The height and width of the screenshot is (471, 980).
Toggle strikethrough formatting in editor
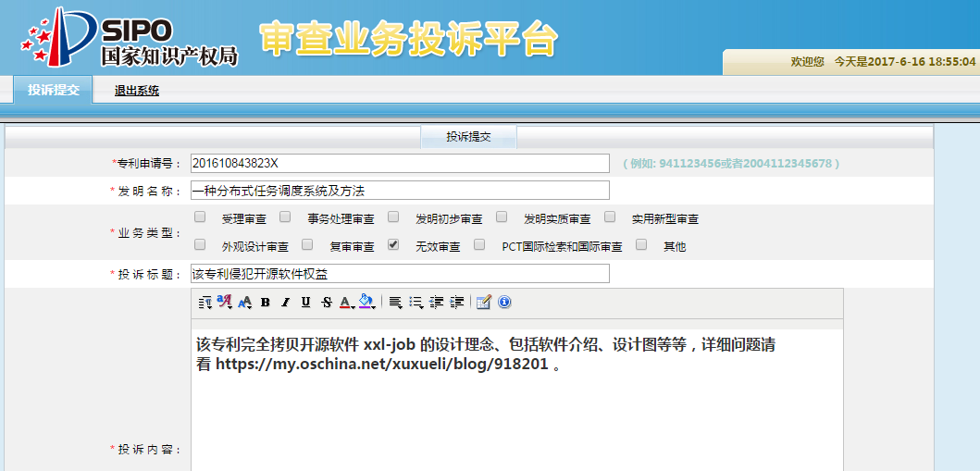tap(327, 303)
